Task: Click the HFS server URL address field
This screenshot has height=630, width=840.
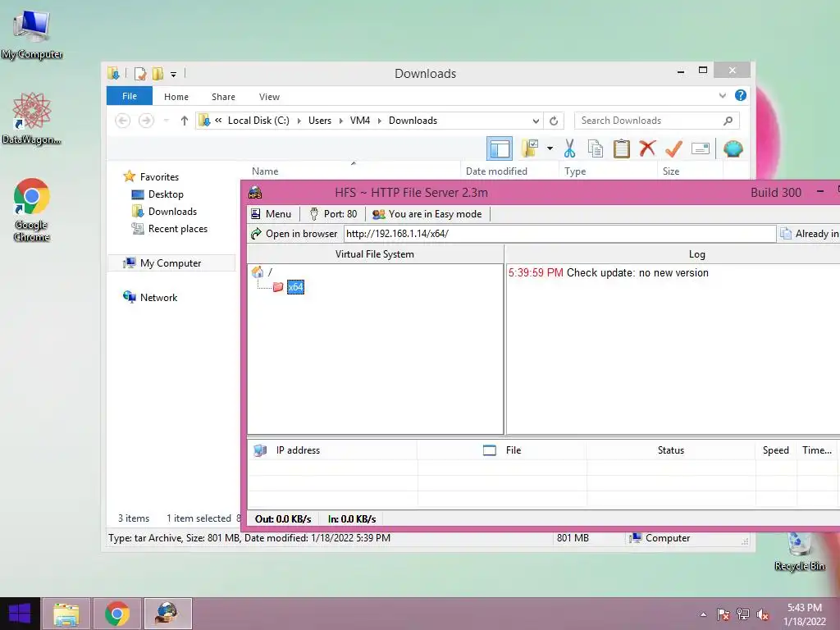Action: click(559, 234)
